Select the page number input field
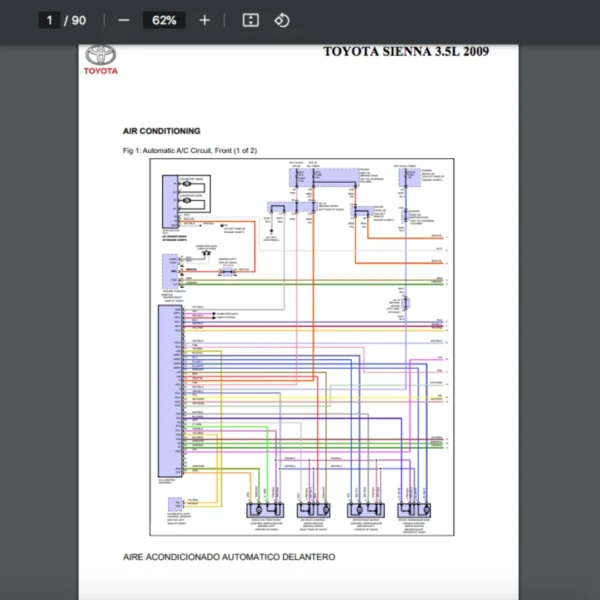The width and height of the screenshot is (600, 600). [x=50, y=20]
